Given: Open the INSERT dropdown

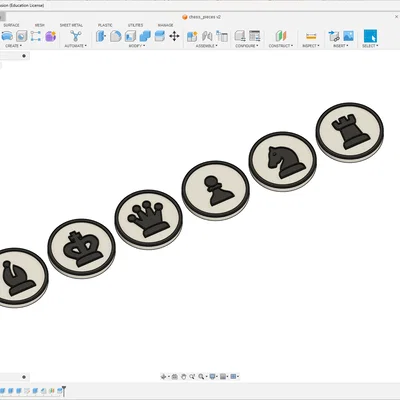Looking at the screenshot, I should pyautogui.click(x=341, y=46).
